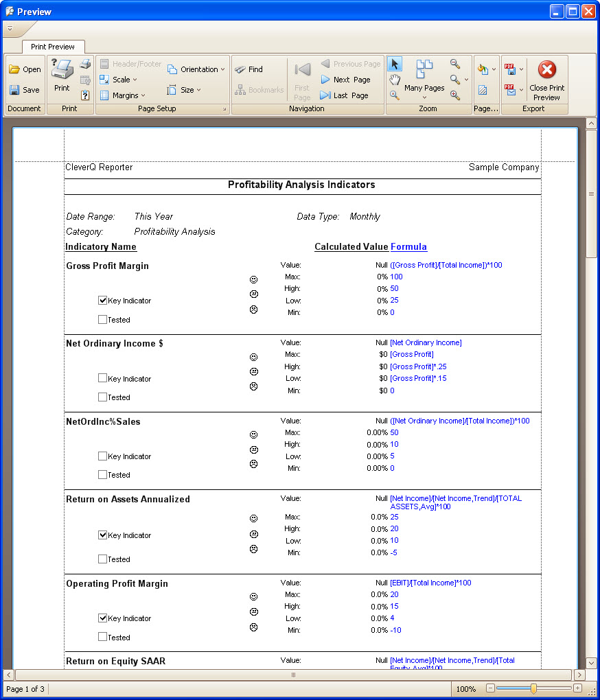
Task: Click the Watermark icon in Page group
Action: pos(483,89)
